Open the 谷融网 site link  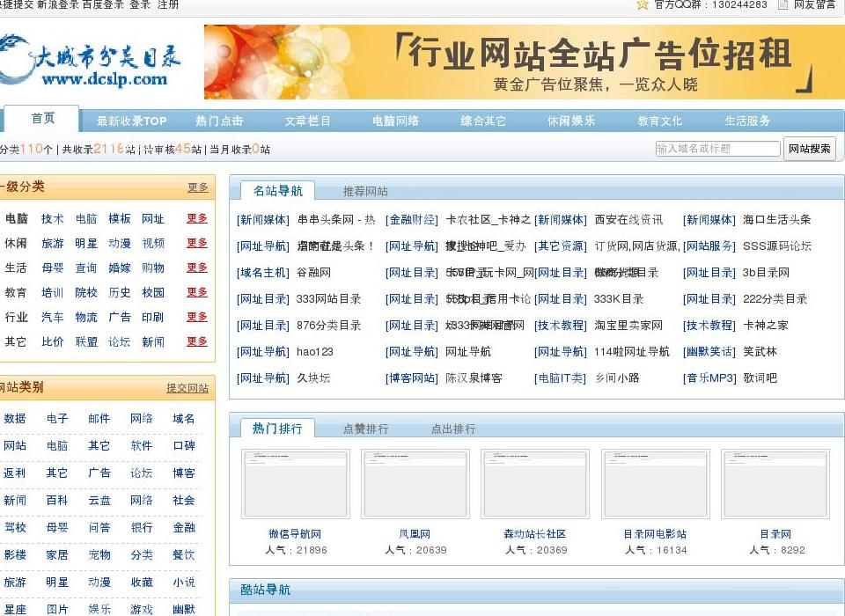[x=313, y=273]
